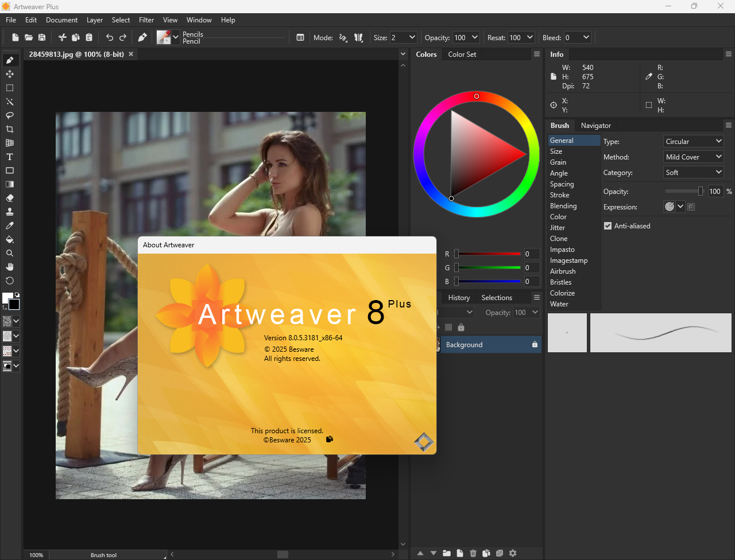Viewport: 735px width, 560px height.
Task: Choose the rectangular Selection tool
Action: tap(10, 88)
